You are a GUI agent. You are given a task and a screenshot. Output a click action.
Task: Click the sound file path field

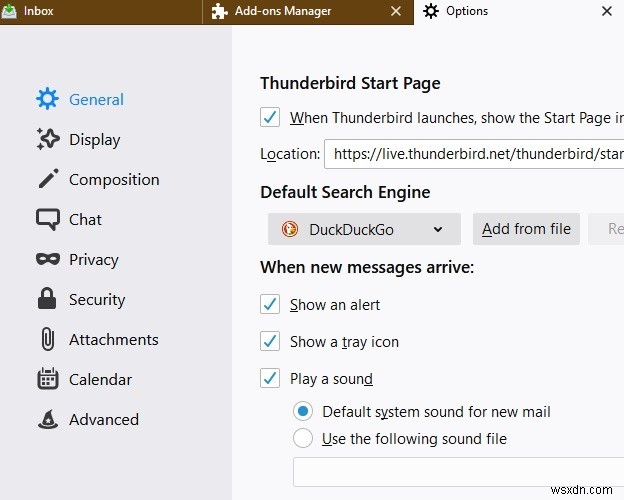(458, 472)
